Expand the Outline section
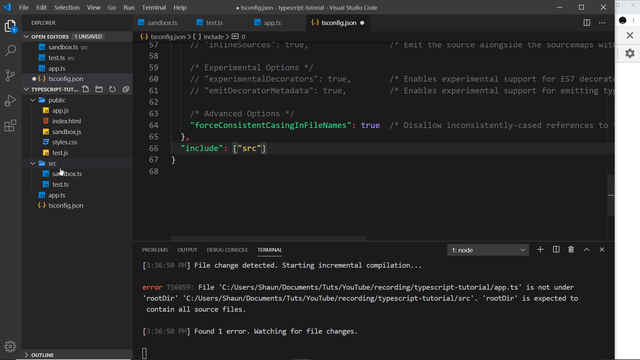The width and height of the screenshot is (640, 360). (x=27, y=355)
